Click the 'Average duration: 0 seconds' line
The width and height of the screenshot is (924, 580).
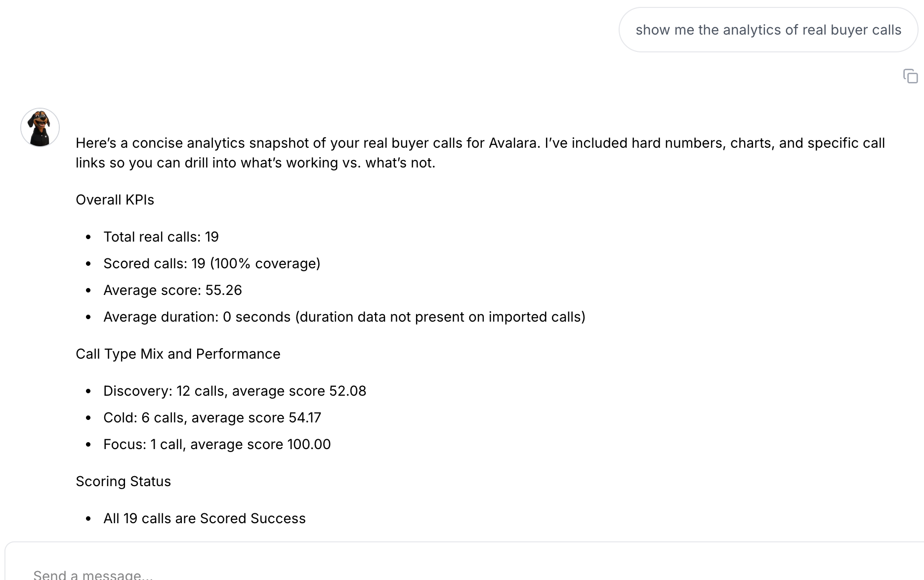click(344, 317)
